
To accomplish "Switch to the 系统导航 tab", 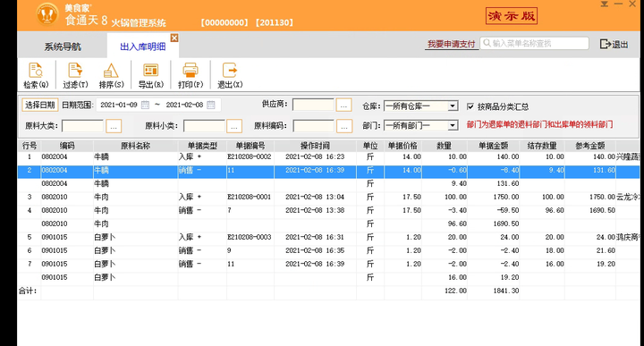I will 63,46.
